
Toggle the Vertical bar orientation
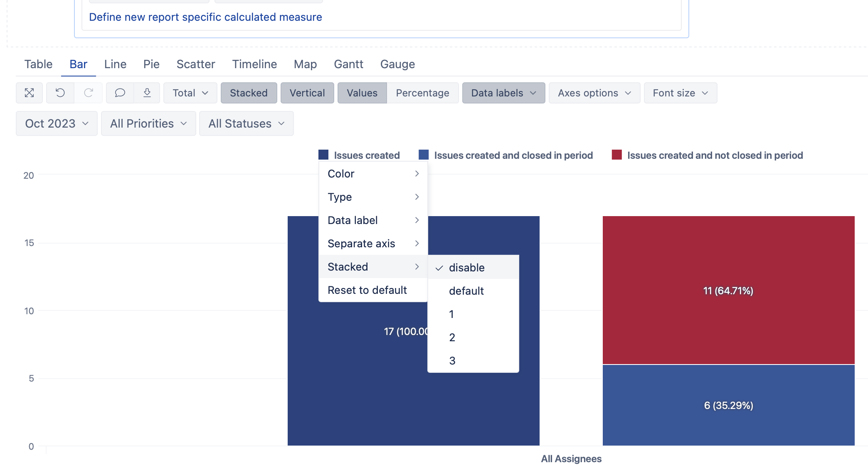pos(307,93)
